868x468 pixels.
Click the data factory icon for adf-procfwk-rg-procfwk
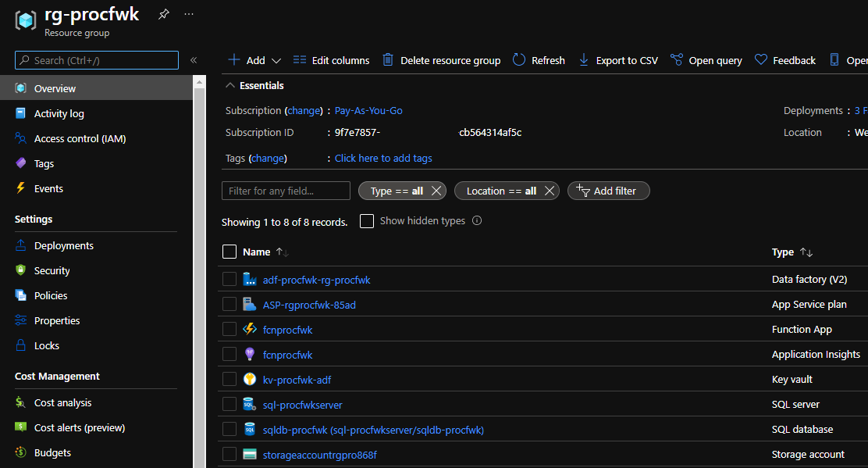(250, 279)
